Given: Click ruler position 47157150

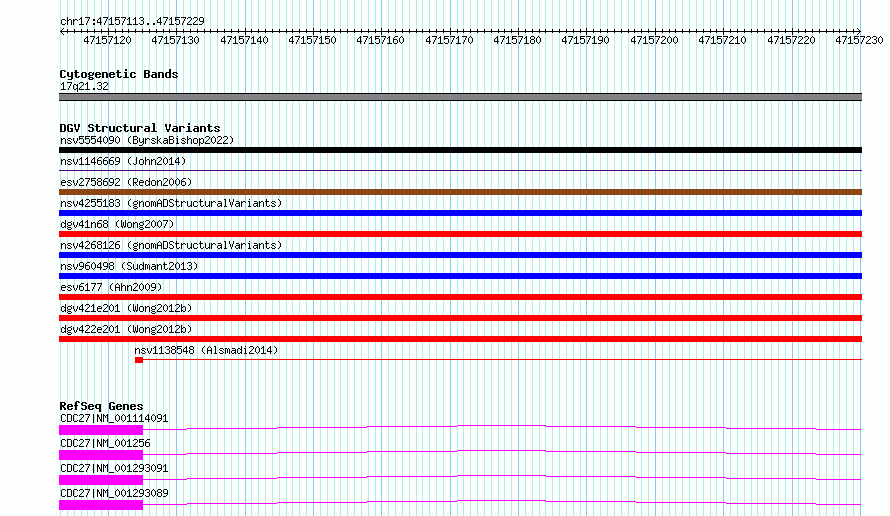Looking at the screenshot, I should (312, 40).
